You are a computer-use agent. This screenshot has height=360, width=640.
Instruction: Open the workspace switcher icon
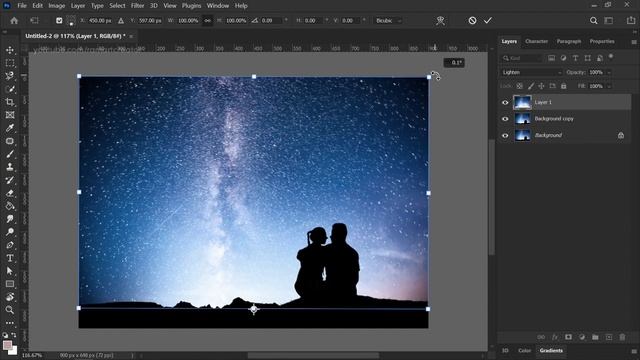coord(609,20)
